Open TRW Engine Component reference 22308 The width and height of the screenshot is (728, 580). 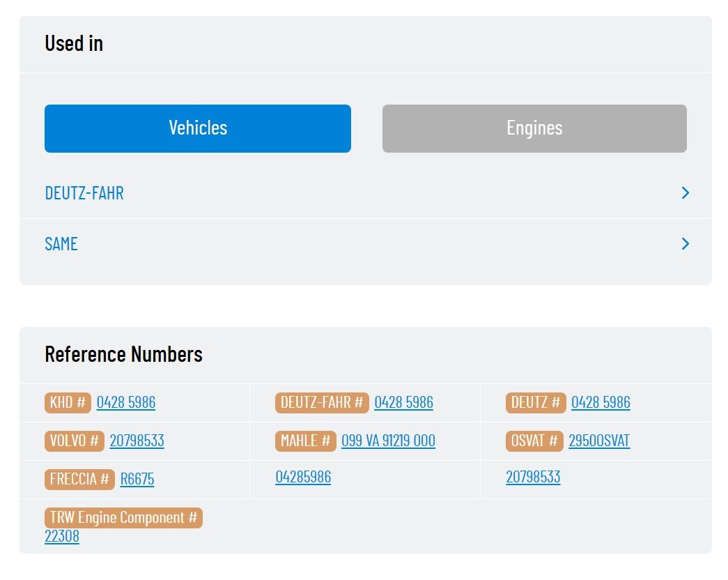62,536
